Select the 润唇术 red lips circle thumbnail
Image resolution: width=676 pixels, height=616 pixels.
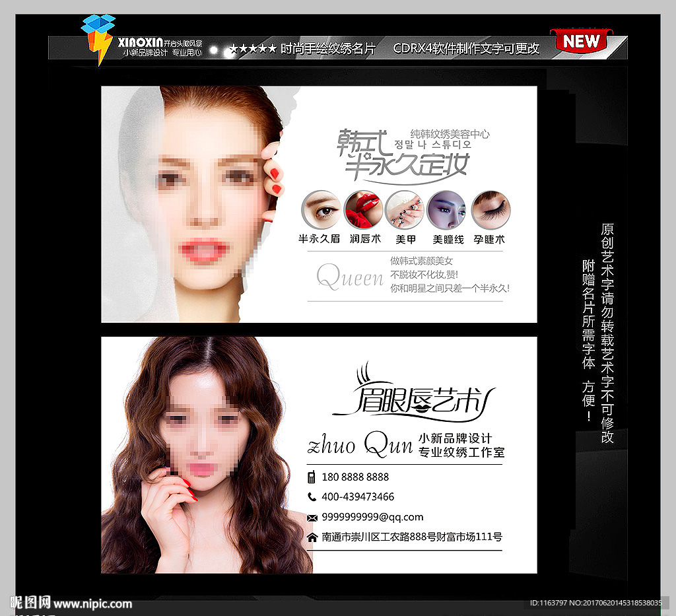click(x=364, y=210)
